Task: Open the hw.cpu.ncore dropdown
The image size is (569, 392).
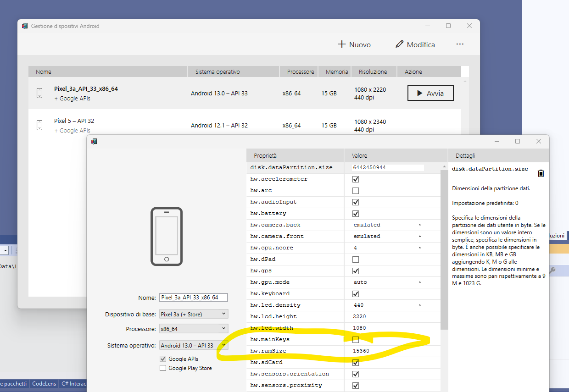Action: (x=387, y=248)
